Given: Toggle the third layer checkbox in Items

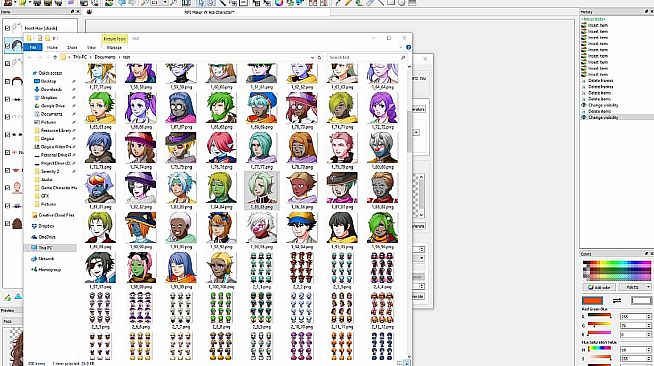Looking at the screenshot, I should 7,63.
